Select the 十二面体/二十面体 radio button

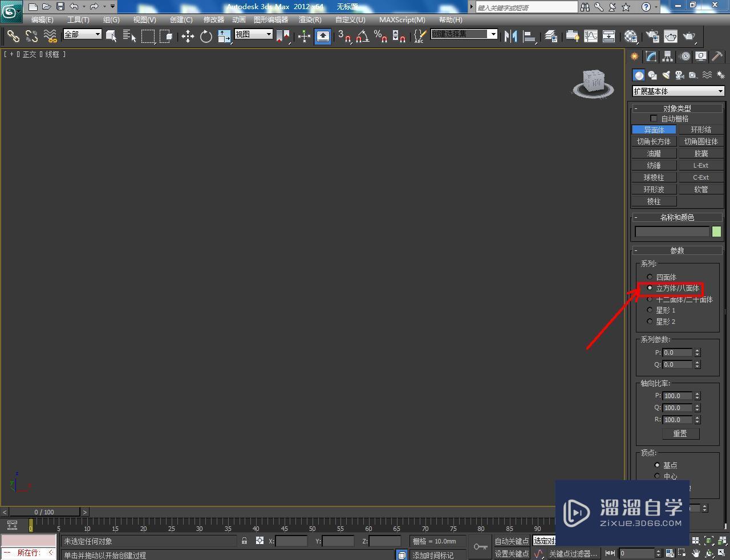click(650, 299)
